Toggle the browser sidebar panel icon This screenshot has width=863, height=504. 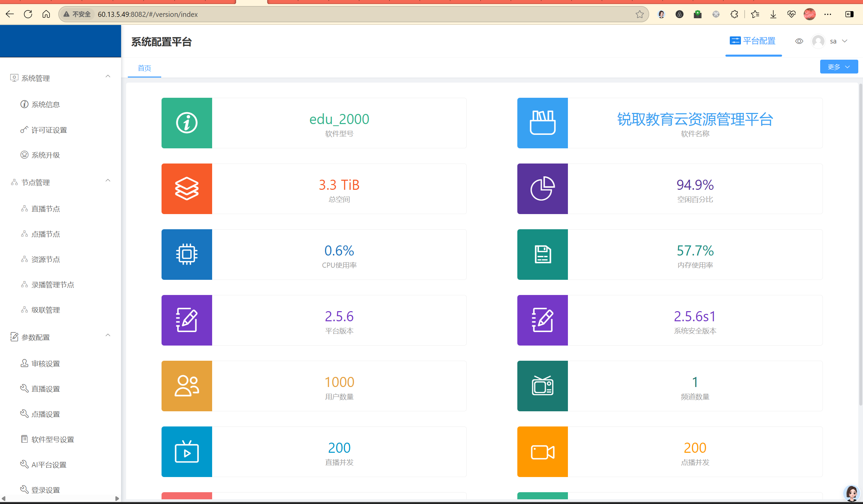click(849, 14)
